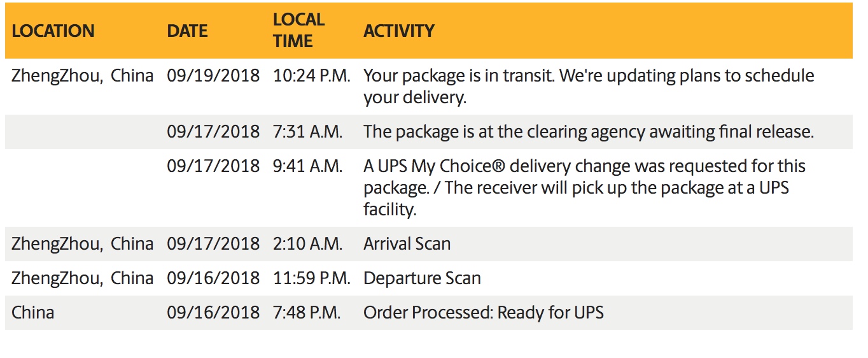Click the UPS My Choice delivery change text
This screenshot has width=868, height=358.
pos(584,188)
